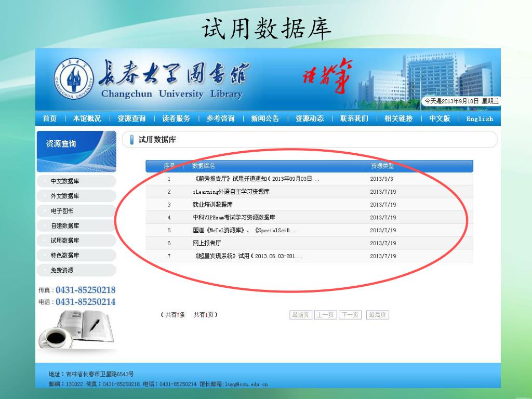This screenshot has height=399, width=532.
Task: Click the 数据库名 column header
Action: point(204,166)
